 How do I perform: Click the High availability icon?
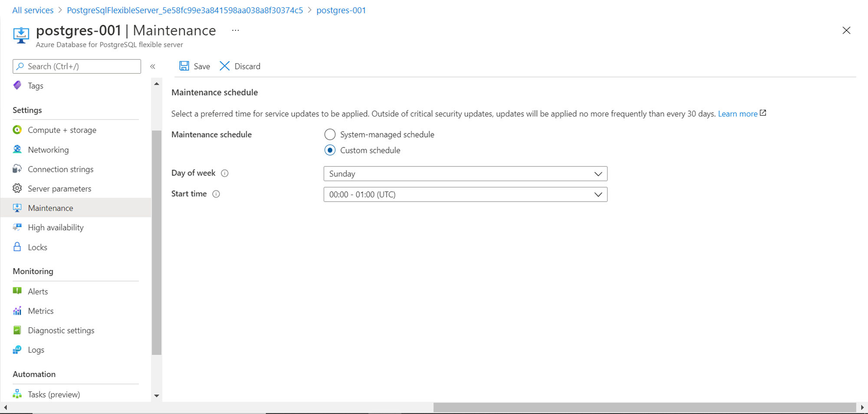click(17, 227)
